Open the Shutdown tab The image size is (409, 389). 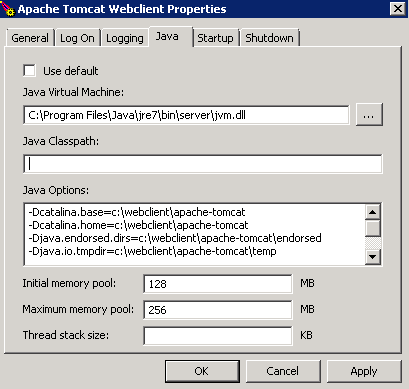269,38
